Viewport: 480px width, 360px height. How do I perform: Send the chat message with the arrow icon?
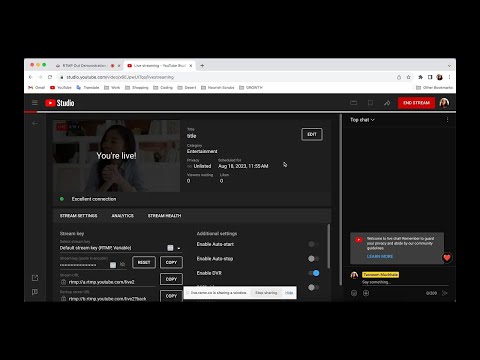click(x=445, y=293)
